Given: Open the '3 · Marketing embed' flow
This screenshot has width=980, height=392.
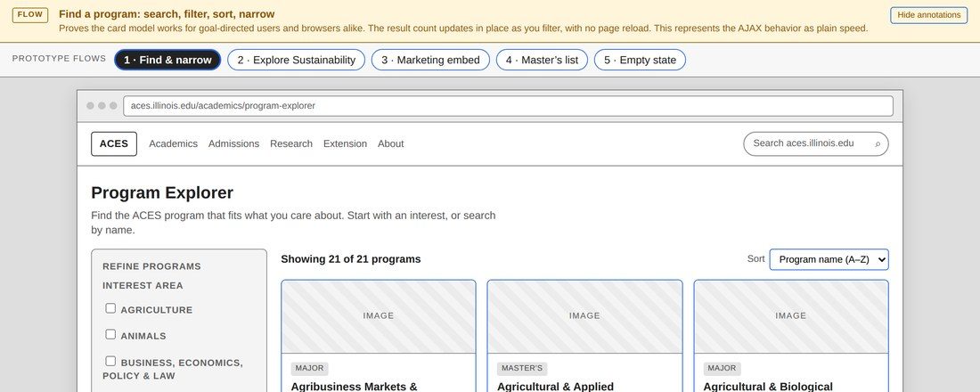Looking at the screenshot, I should (x=430, y=60).
